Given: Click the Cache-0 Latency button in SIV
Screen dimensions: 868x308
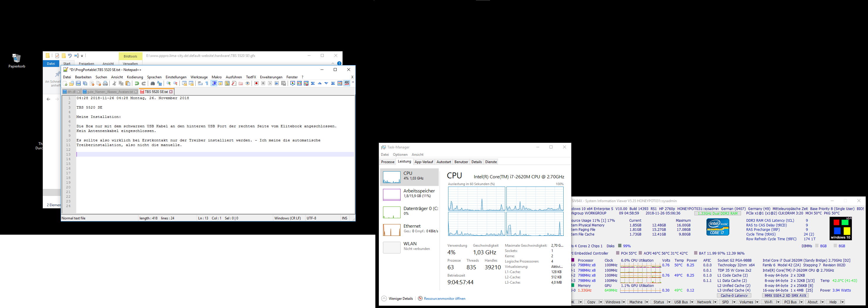Looking at the screenshot, I should [x=734, y=295].
